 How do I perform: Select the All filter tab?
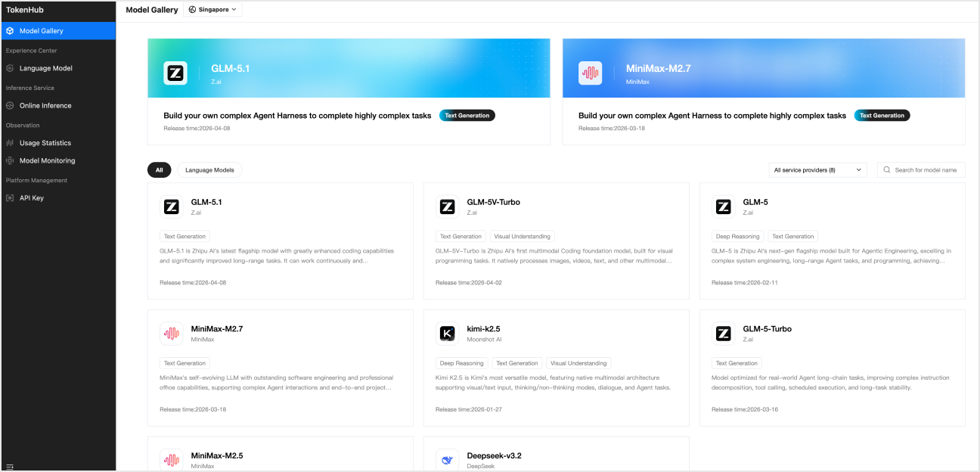160,170
